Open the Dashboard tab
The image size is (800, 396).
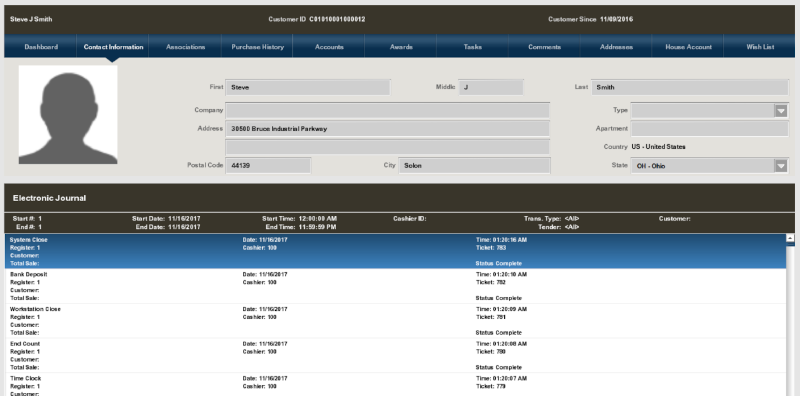(41, 46)
